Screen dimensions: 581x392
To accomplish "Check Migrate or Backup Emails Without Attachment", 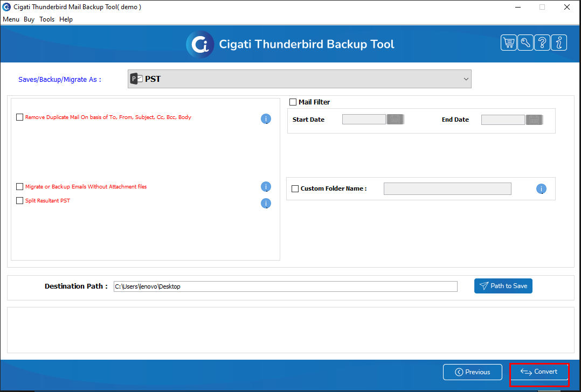I will [x=19, y=186].
